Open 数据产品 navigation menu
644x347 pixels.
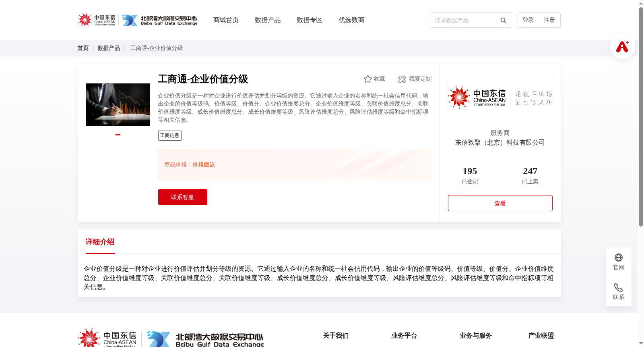(268, 20)
